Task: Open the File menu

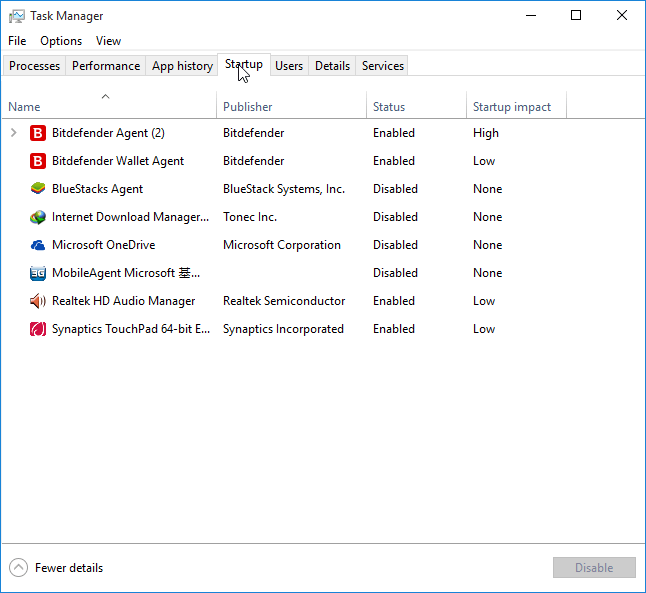Action: click(17, 41)
